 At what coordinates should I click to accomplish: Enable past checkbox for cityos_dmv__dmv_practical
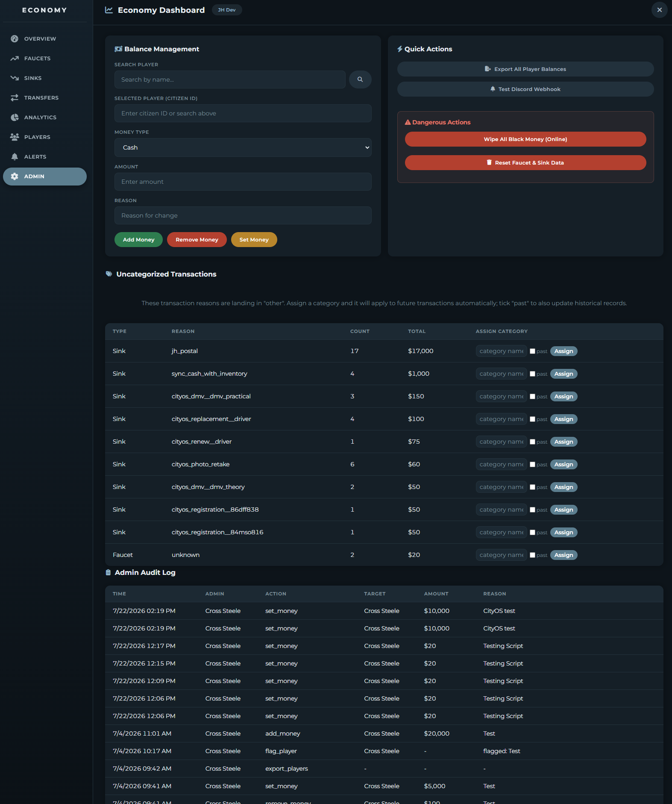click(532, 397)
